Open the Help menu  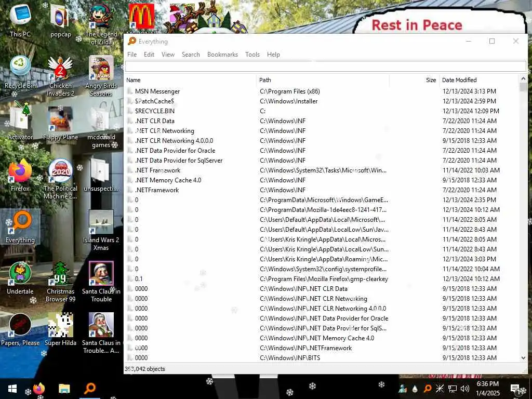point(273,54)
